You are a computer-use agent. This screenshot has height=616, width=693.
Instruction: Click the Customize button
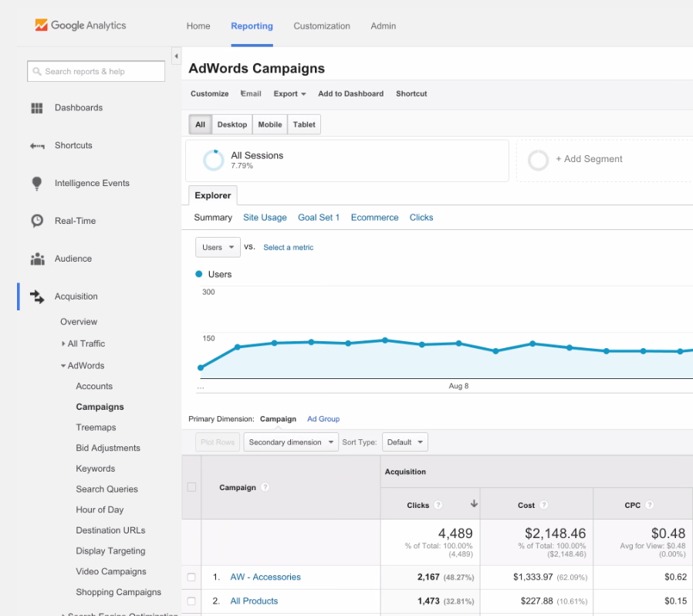point(209,93)
